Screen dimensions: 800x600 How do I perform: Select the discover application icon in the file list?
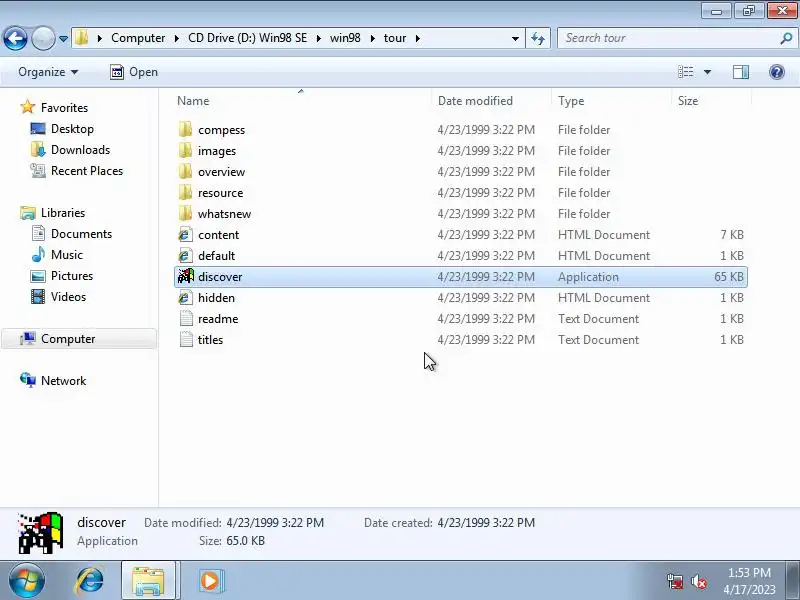coord(186,277)
